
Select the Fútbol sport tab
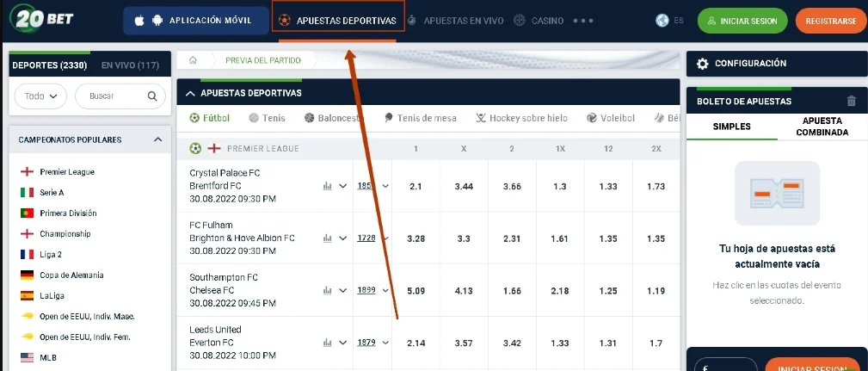209,118
